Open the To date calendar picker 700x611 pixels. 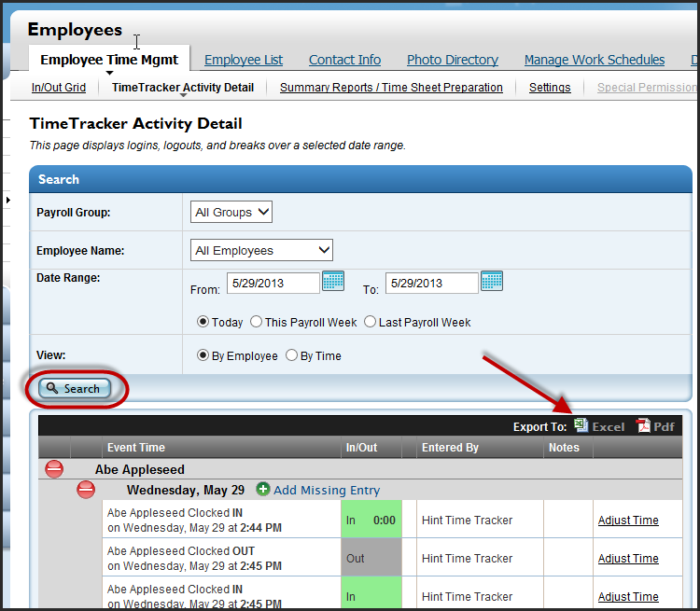pos(492,281)
